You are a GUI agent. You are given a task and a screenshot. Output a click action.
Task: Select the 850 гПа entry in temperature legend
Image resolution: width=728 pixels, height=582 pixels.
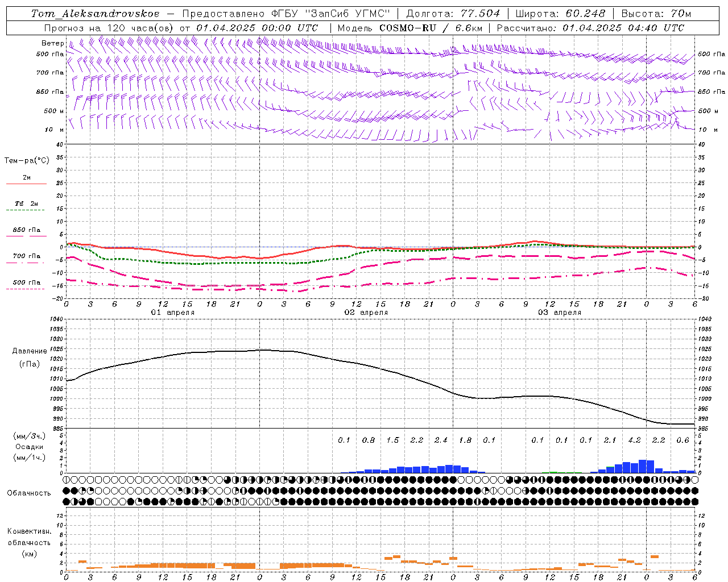[27, 230]
